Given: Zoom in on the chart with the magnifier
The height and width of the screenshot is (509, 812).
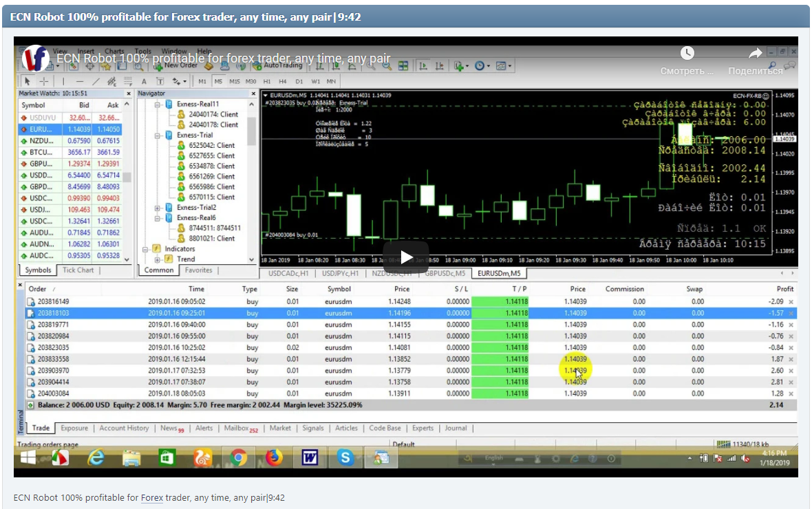Looking at the screenshot, I should (x=368, y=66).
